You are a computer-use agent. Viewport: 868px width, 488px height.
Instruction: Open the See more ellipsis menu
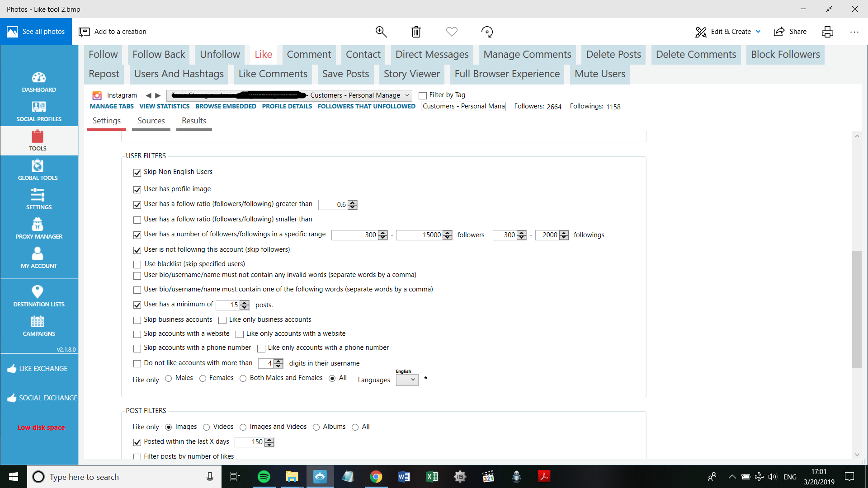pos(854,32)
